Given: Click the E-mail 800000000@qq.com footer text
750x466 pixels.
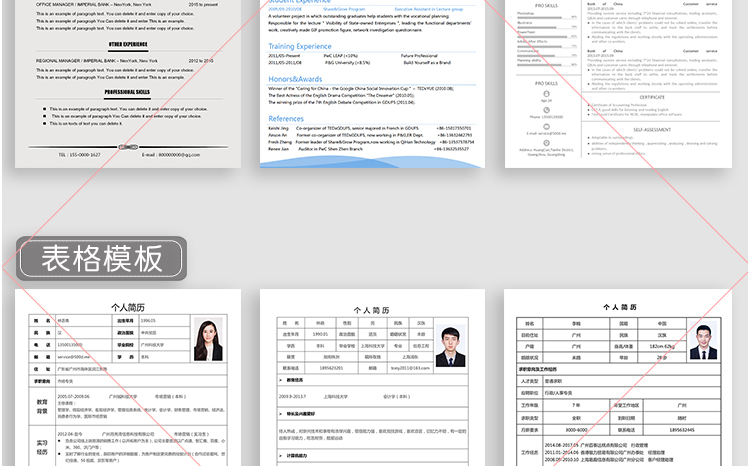Looking at the screenshot, I should coord(171,155).
